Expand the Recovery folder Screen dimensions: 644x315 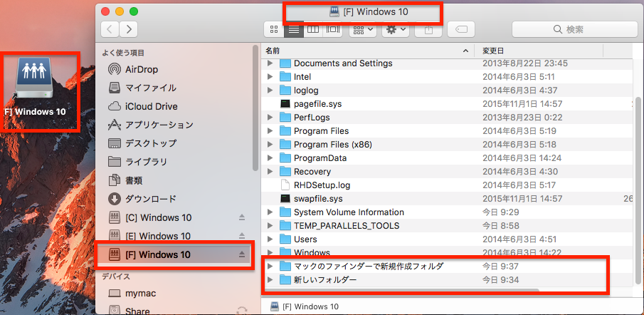tap(270, 172)
